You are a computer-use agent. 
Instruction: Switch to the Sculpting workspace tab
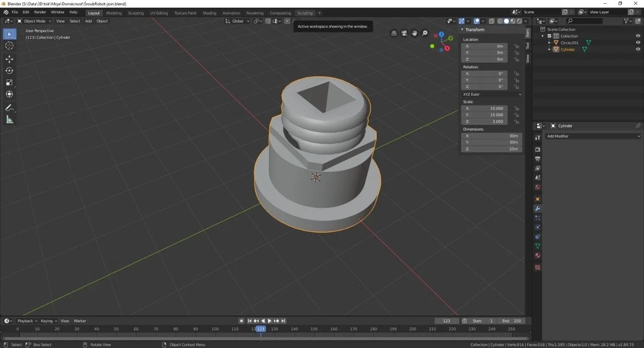[x=136, y=13]
